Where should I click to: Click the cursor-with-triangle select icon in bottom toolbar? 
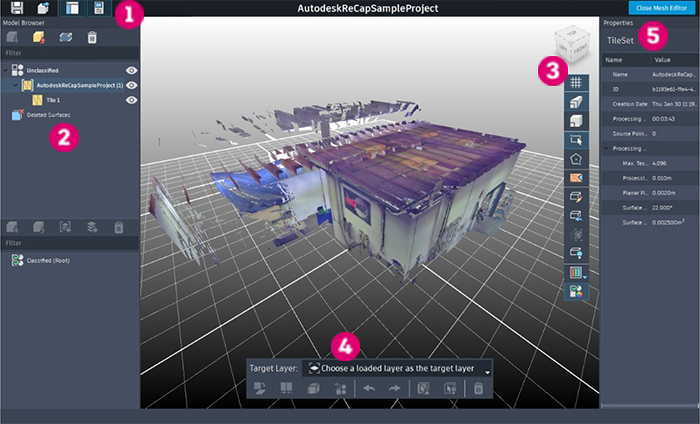coord(423,388)
